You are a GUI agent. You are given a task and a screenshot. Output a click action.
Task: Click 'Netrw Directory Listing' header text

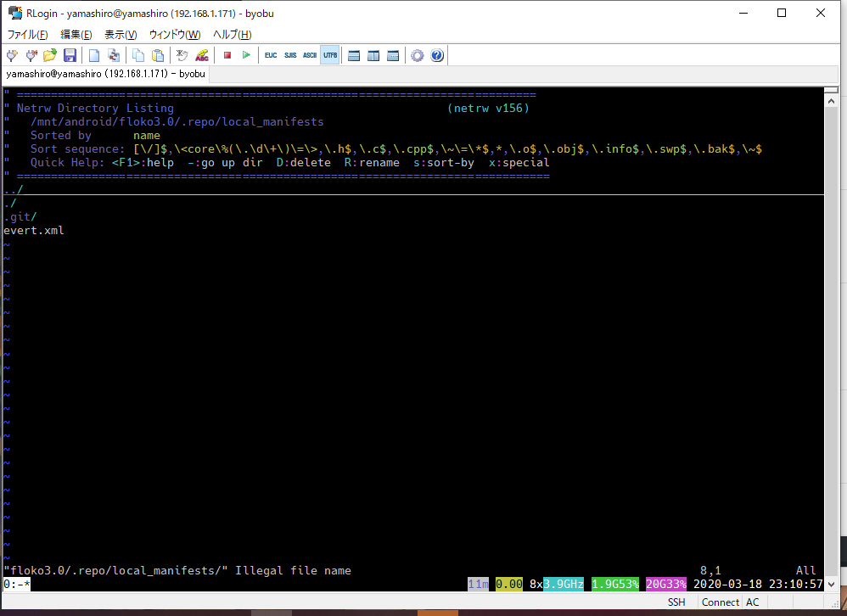[95, 108]
